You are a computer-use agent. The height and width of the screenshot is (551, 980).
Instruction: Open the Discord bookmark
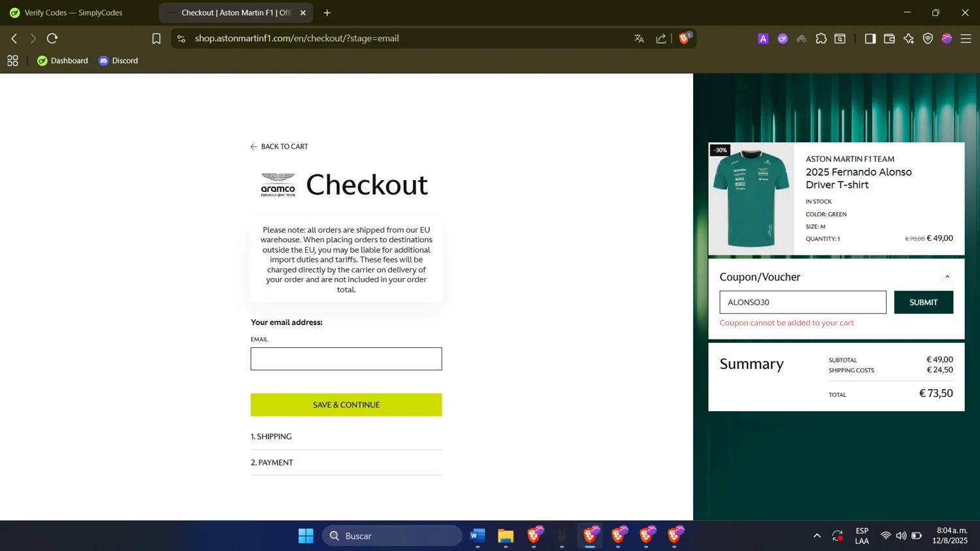[x=118, y=61]
